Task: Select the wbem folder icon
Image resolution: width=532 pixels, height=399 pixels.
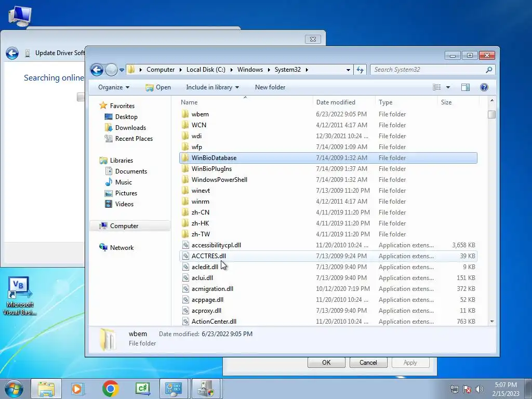Action: (185, 114)
